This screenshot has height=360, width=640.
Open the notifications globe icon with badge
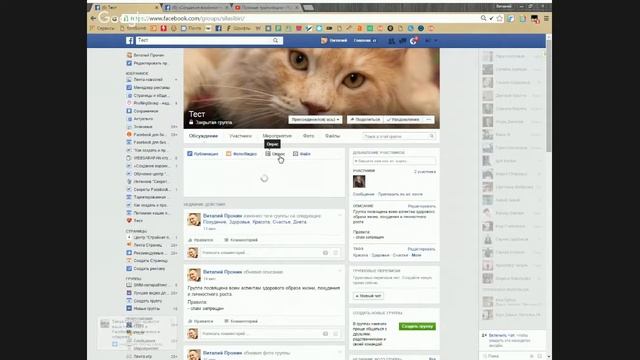[x=413, y=40]
